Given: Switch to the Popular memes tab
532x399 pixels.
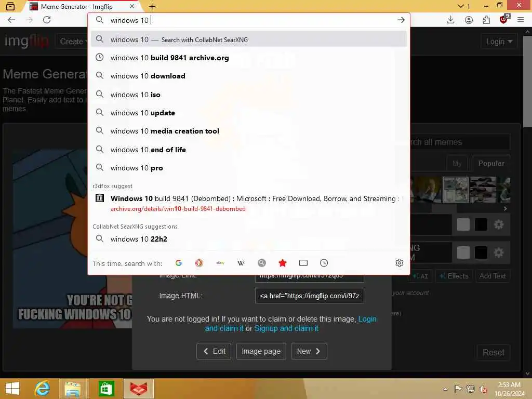Looking at the screenshot, I should point(491,163).
